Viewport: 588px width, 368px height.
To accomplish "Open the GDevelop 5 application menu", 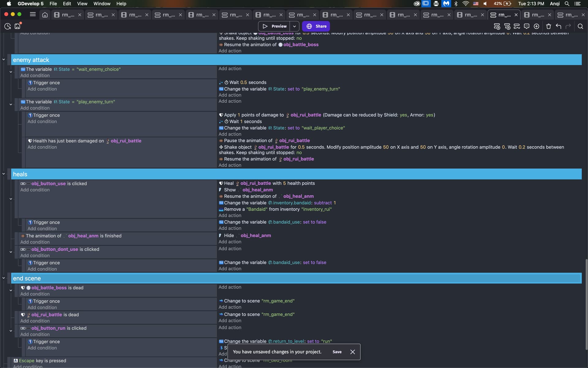I will [x=31, y=4].
